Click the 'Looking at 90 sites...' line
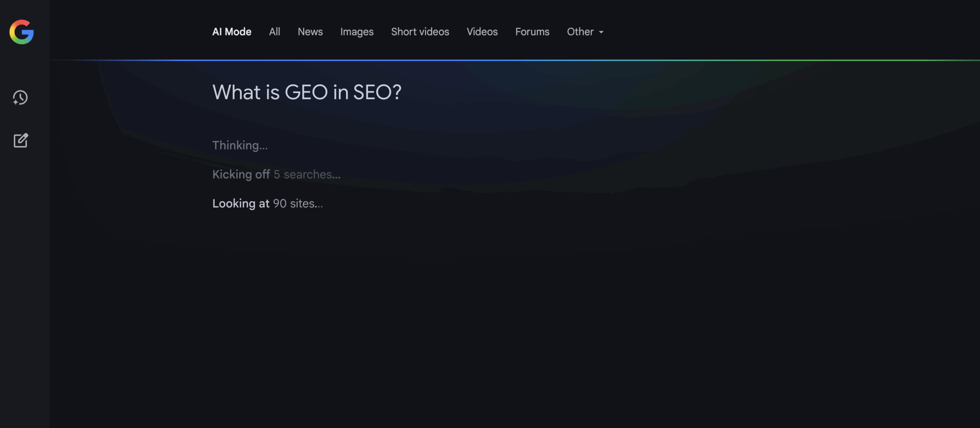 (268, 203)
